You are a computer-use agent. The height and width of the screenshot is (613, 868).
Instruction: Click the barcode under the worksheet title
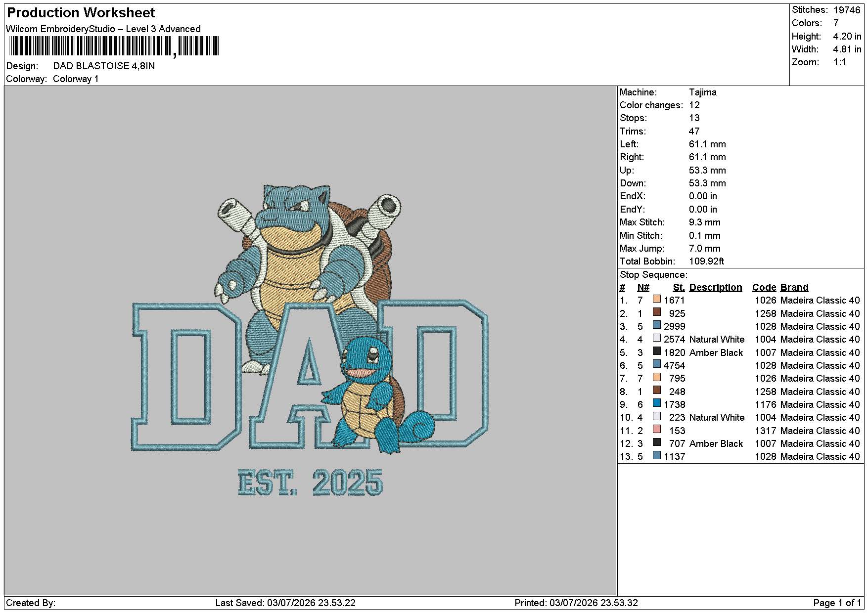click(x=113, y=47)
